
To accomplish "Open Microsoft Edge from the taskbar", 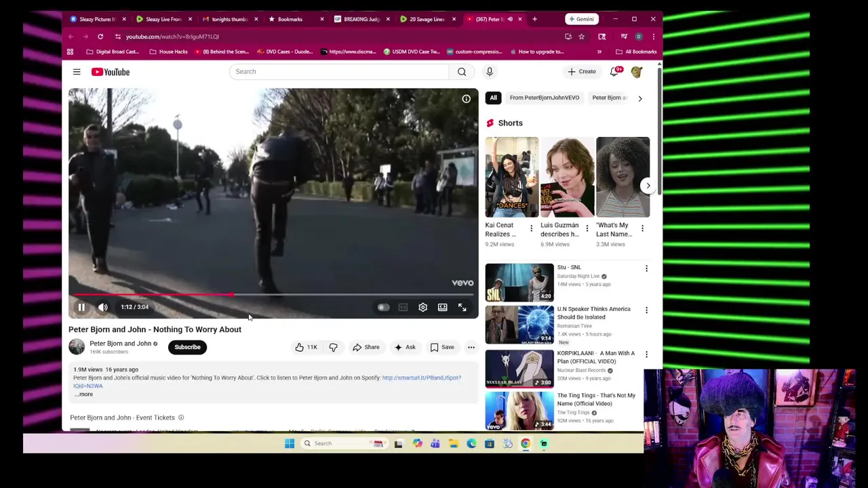I will coord(471,444).
